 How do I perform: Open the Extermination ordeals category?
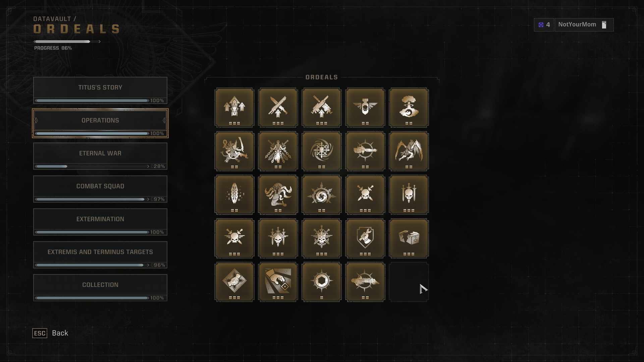(x=100, y=222)
